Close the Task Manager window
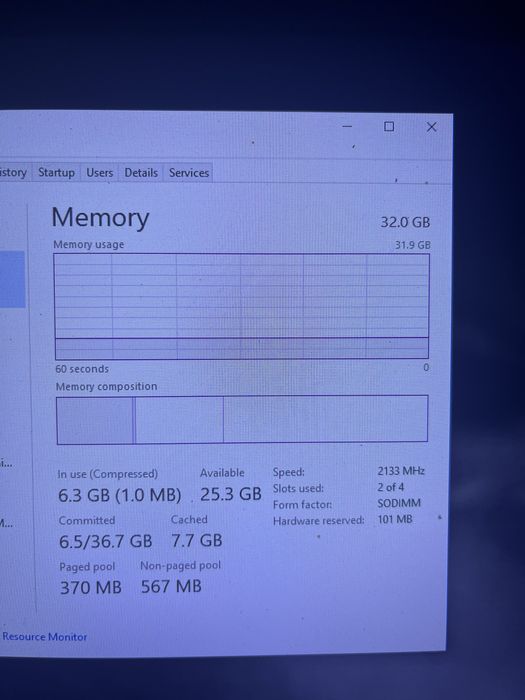Screen dimensions: 525x700 [431, 127]
